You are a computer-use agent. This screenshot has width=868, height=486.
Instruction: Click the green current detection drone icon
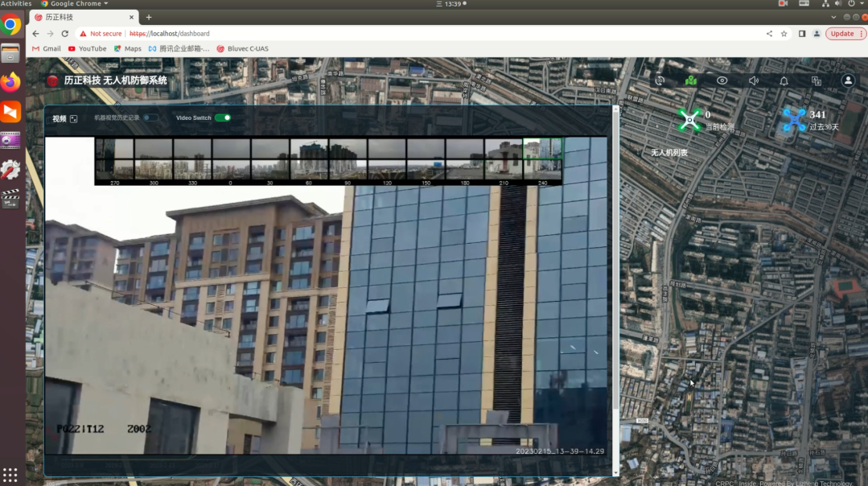pos(689,120)
